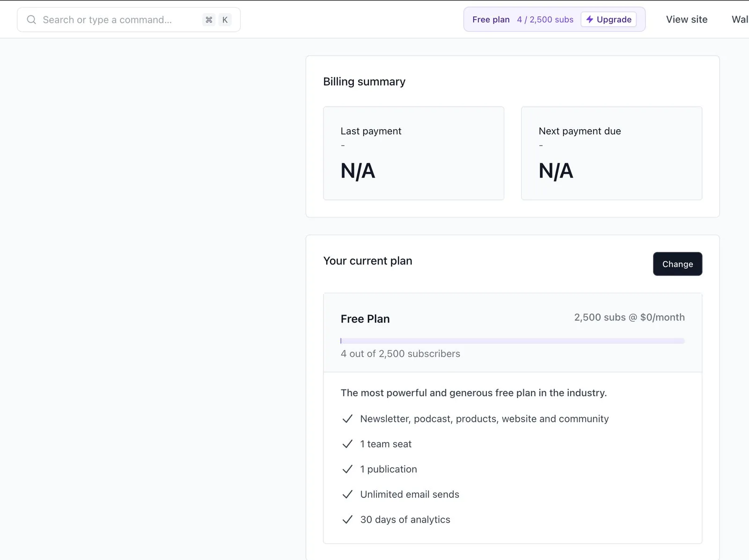Click the Change plan button
This screenshot has width=749, height=560.
point(677,264)
